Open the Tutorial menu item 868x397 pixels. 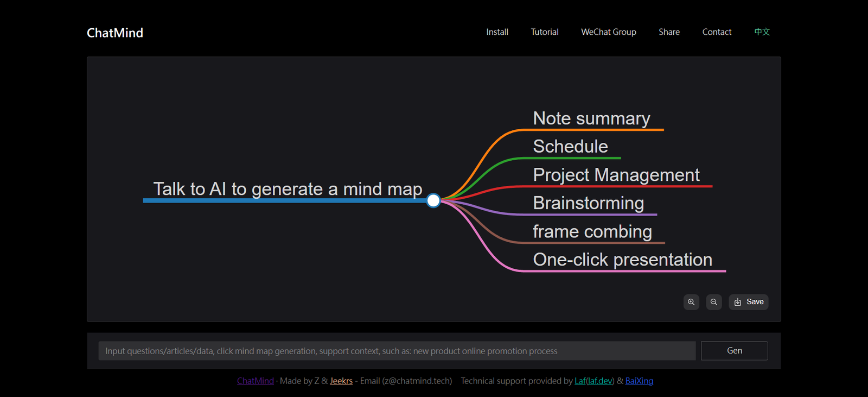pos(545,32)
